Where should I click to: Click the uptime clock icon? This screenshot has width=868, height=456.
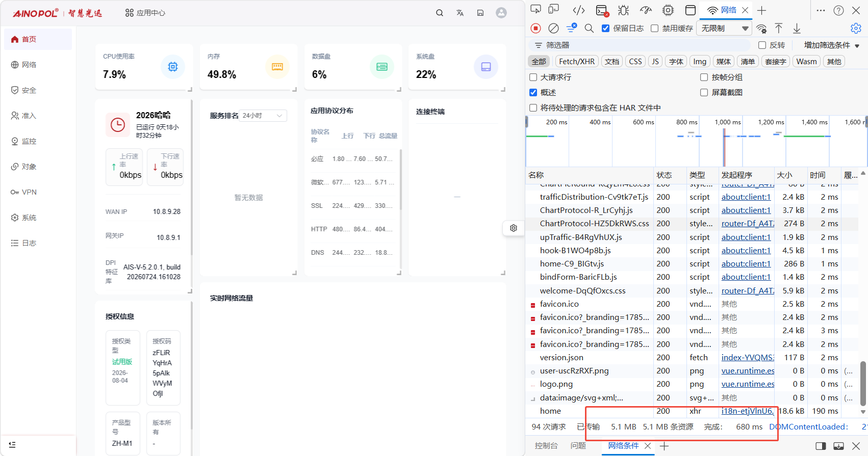(x=118, y=125)
